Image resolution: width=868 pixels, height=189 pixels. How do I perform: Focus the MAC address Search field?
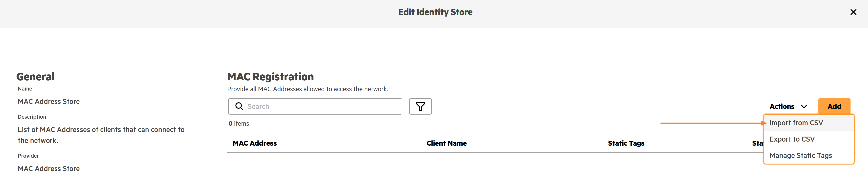tap(315, 106)
